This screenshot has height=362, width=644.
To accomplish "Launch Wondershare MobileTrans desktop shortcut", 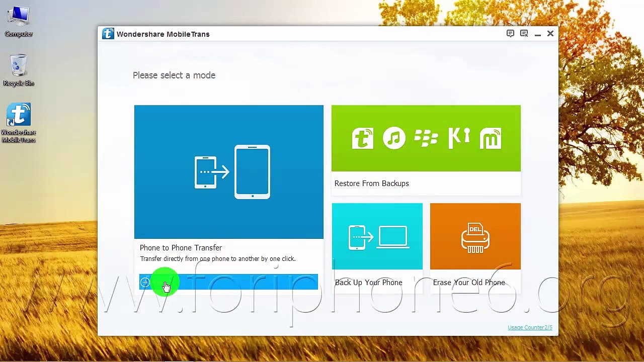I will tap(19, 123).
